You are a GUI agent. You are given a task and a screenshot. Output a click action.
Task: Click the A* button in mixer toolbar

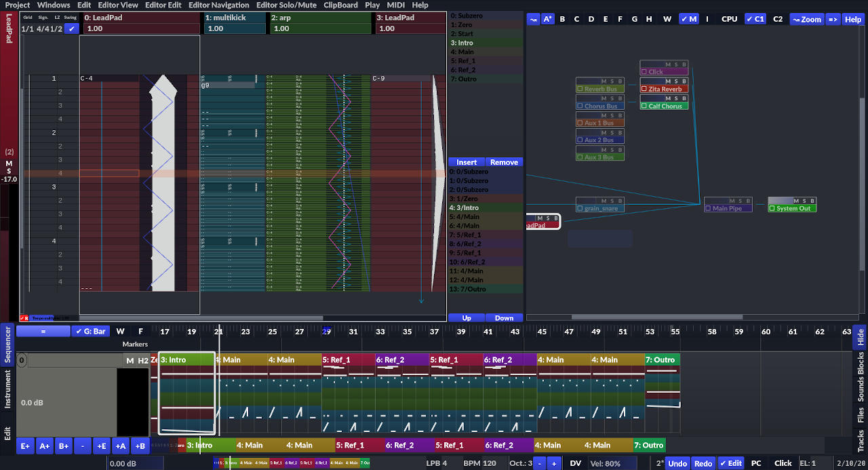pos(548,19)
